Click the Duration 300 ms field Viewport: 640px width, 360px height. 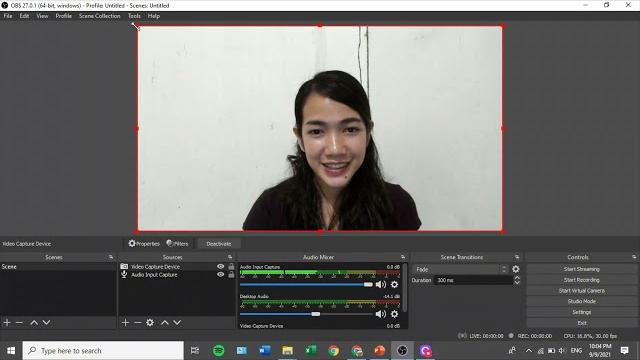[x=473, y=280]
